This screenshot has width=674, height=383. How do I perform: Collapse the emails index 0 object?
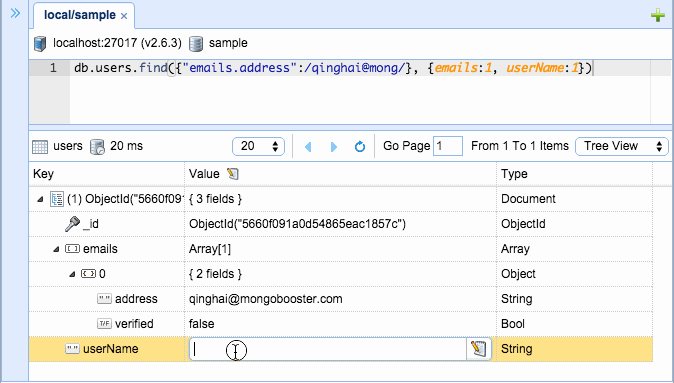[72, 274]
